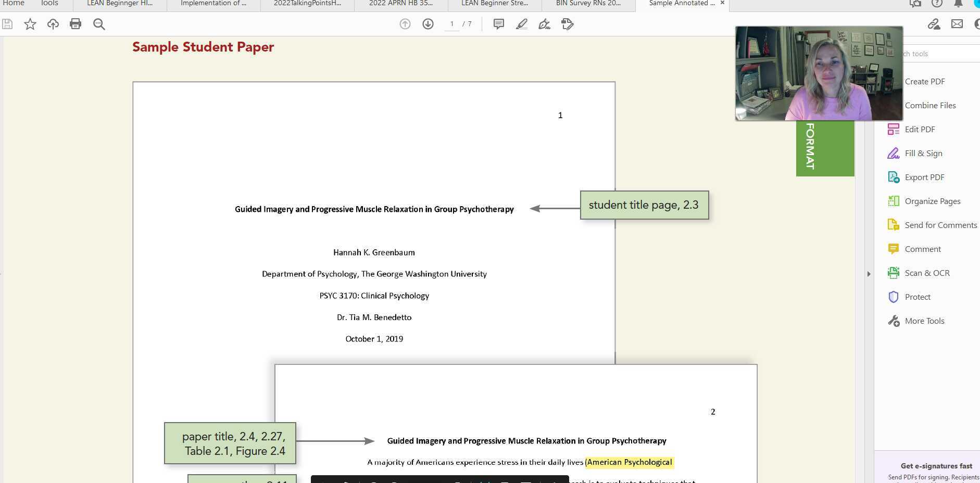The image size is (980, 483).
Task: Go to the previous page with the up arrow
Action: pyautogui.click(x=405, y=24)
